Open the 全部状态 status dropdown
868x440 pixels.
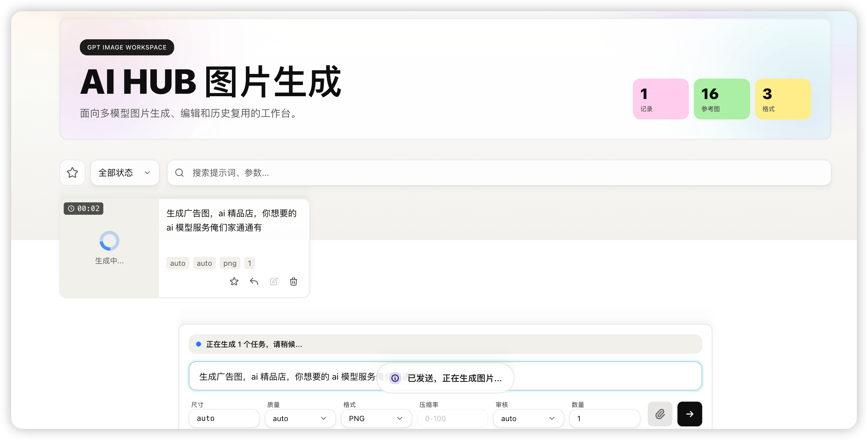click(125, 173)
